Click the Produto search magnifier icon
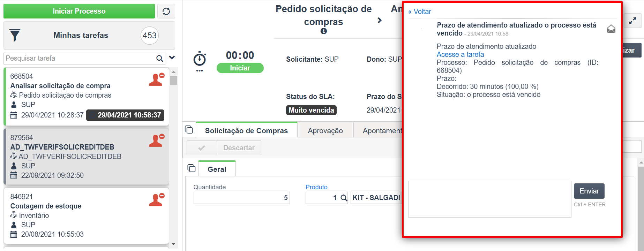 point(344,198)
